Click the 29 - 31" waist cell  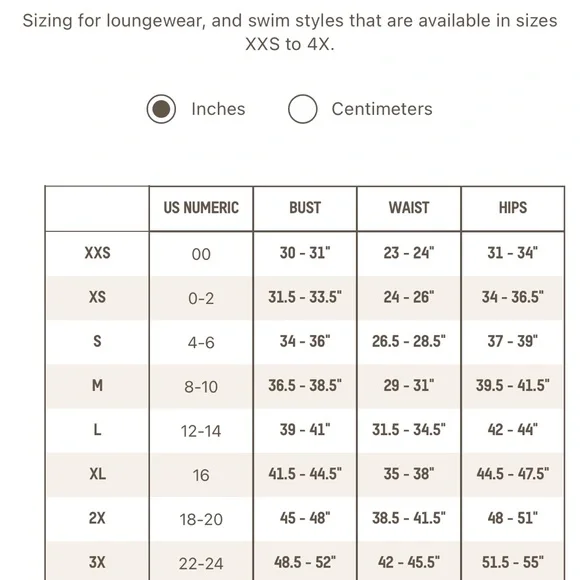(x=409, y=386)
